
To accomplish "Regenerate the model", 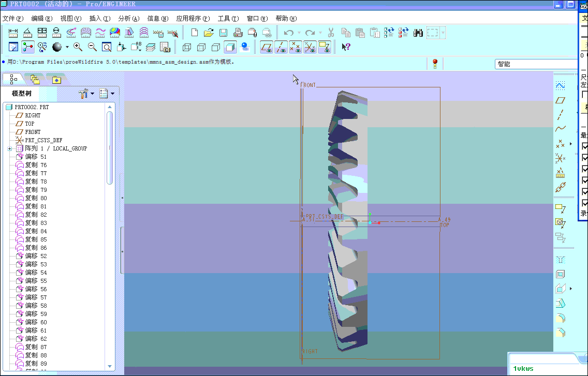I will pyautogui.click(x=389, y=33).
